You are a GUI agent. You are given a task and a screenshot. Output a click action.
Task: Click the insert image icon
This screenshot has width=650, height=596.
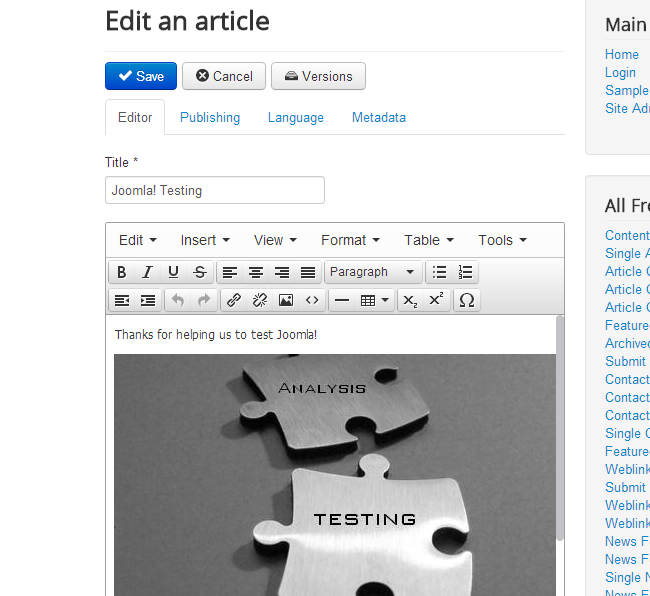[x=286, y=300]
